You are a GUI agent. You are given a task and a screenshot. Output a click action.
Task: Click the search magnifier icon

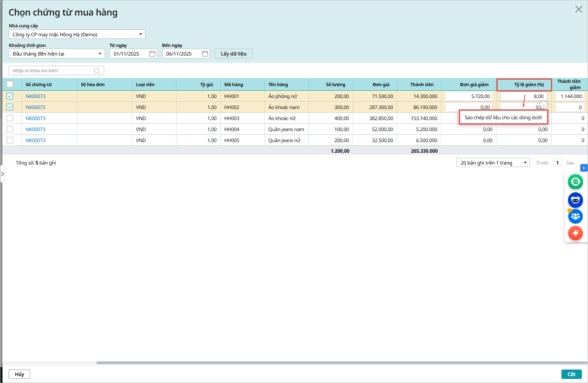(97, 71)
